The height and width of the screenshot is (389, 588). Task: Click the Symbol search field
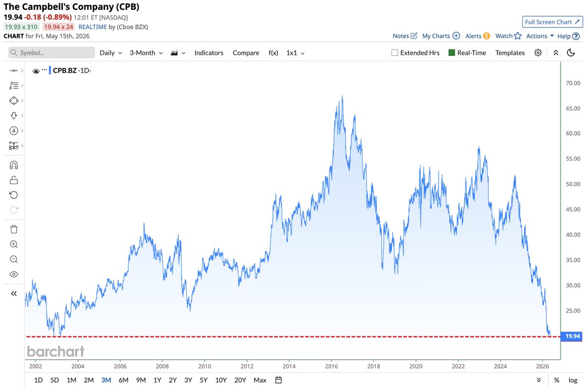coord(51,52)
